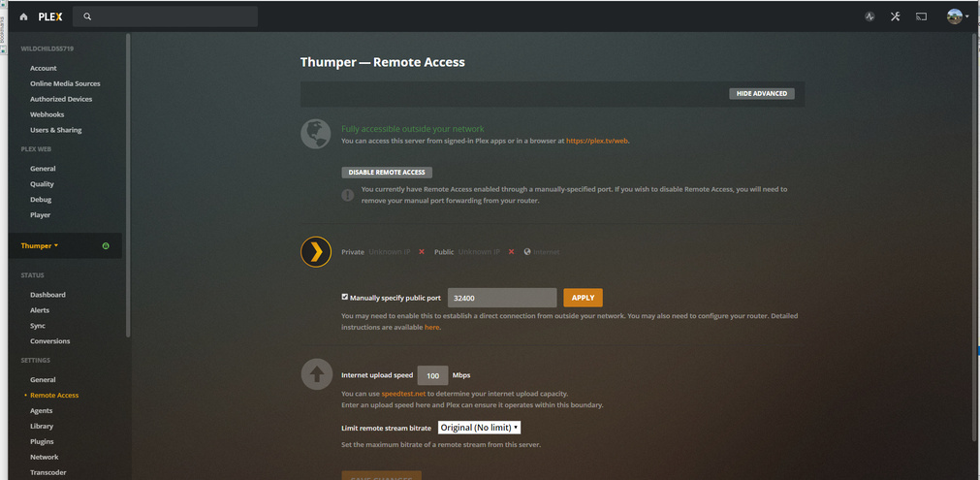Open Sync status page
This screenshot has width=980, height=480.
pos(38,326)
